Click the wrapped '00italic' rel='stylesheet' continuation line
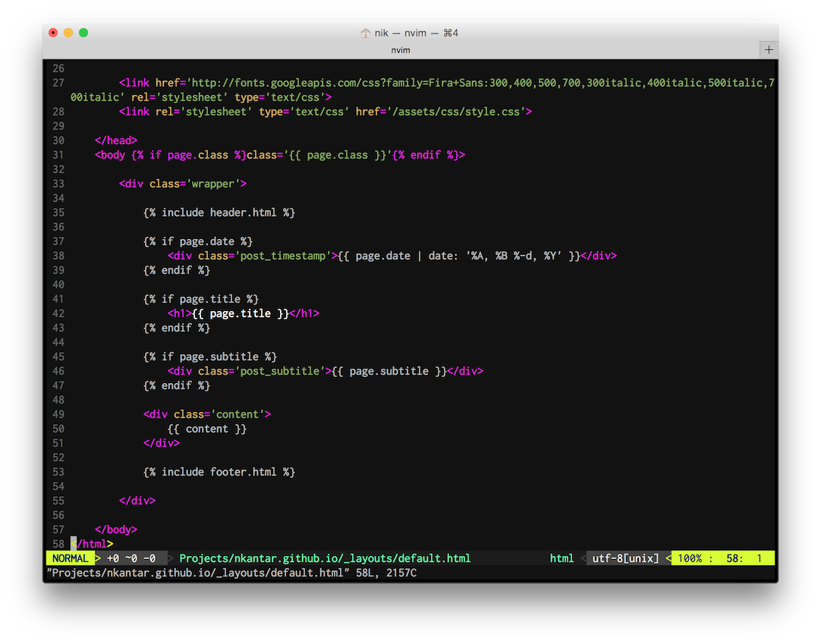821x644 pixels. [x=201, y=97]
